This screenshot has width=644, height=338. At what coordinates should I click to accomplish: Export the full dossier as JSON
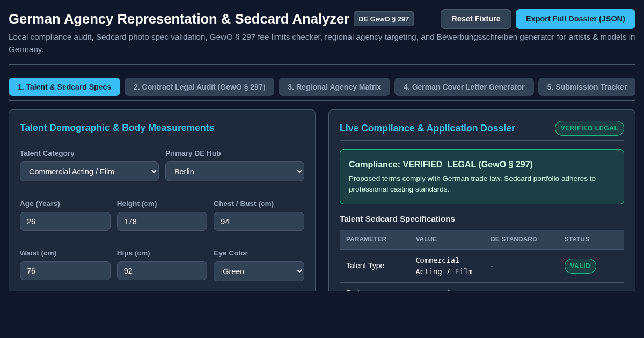coord(575,19)
